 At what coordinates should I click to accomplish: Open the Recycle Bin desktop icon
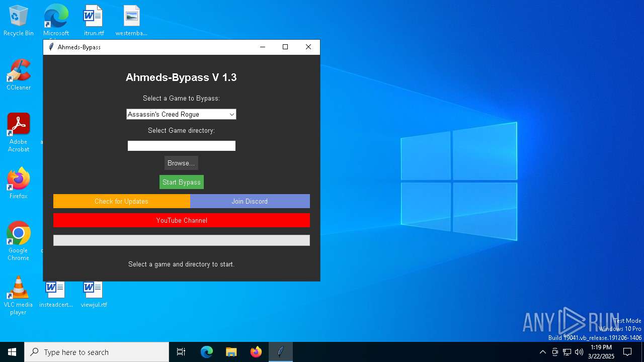point(19,21)
